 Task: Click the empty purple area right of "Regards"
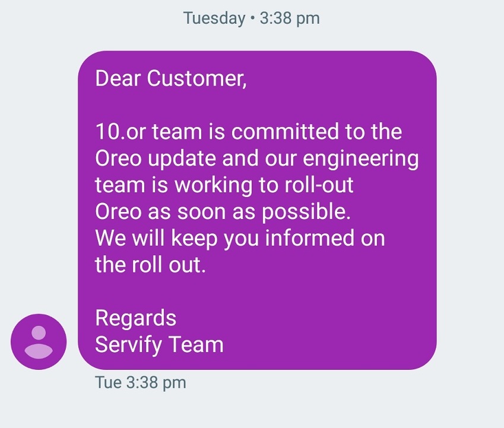309,318
